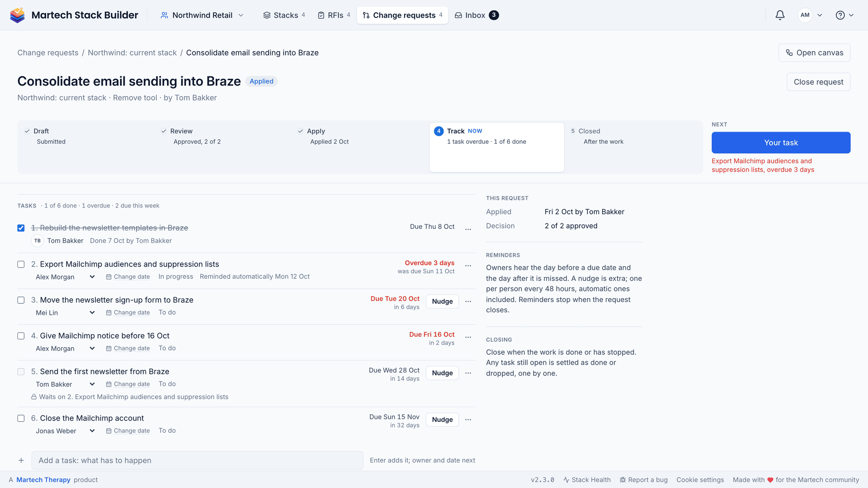Go to the Stacks tab
This screenshot has width=868, height=488.
click(284, 15)
